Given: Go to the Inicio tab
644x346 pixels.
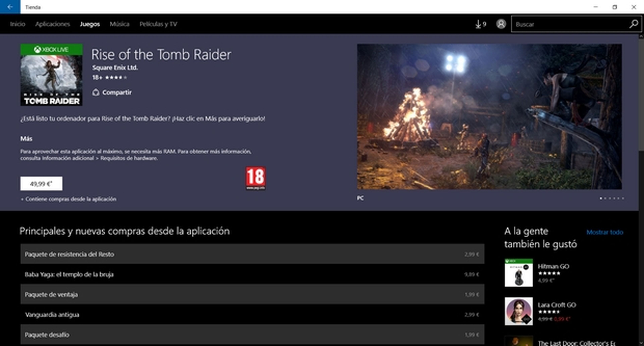Looking at the screenshot, I should point(17,24).
